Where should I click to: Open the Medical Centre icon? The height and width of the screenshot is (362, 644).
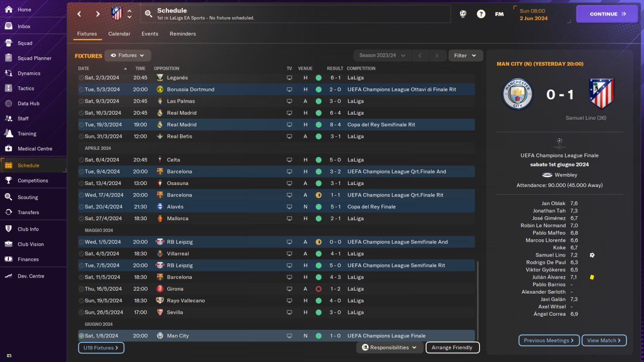coord(9,148)
